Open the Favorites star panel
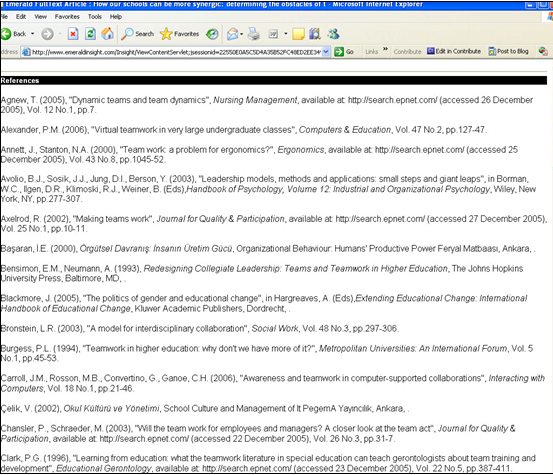 [x=180, y=34]
